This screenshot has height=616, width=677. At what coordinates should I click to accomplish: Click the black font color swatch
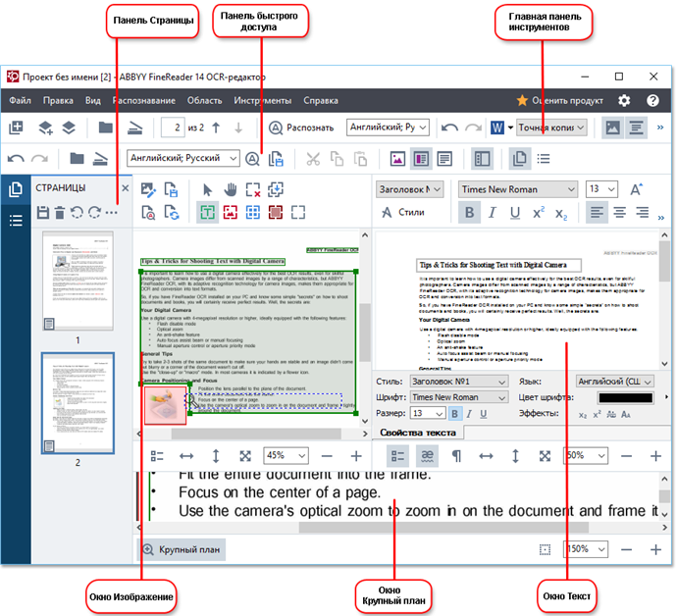(x=626, y=397)
